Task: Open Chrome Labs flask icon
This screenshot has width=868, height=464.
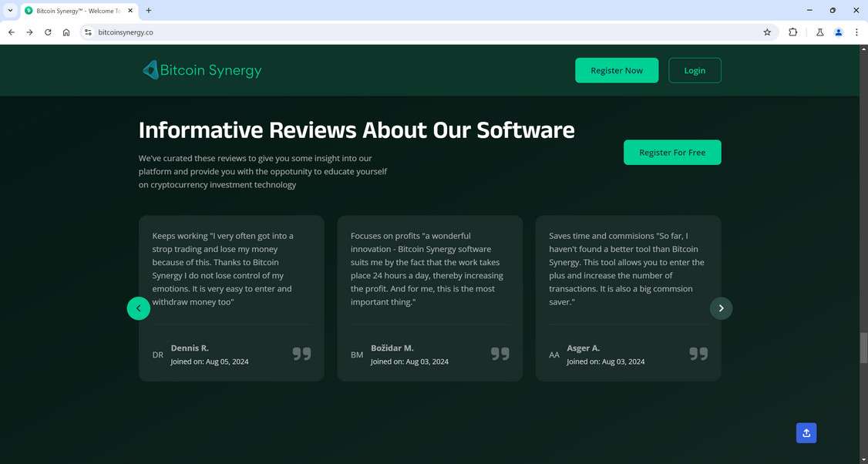Action: click(x=820, y=32)
